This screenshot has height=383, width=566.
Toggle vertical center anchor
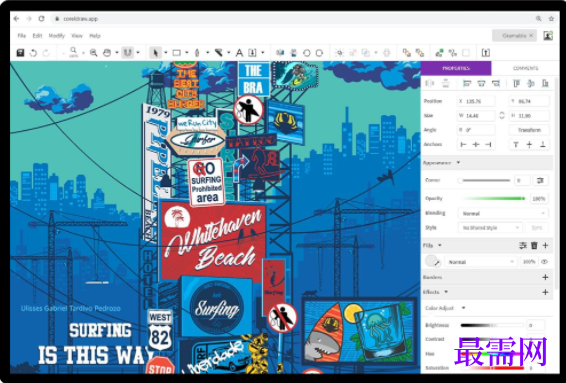click(x=529, y=144)
